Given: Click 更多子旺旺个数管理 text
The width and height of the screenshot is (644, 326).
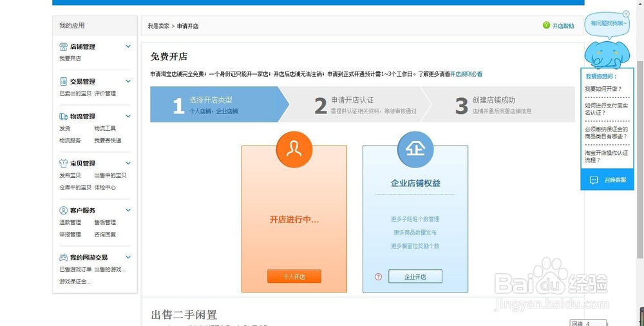Looking at the screenshot, I should 415,219.
